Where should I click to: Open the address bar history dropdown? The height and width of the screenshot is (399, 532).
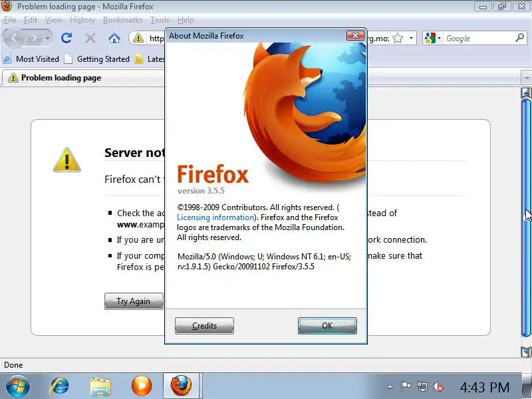point(411,38)
